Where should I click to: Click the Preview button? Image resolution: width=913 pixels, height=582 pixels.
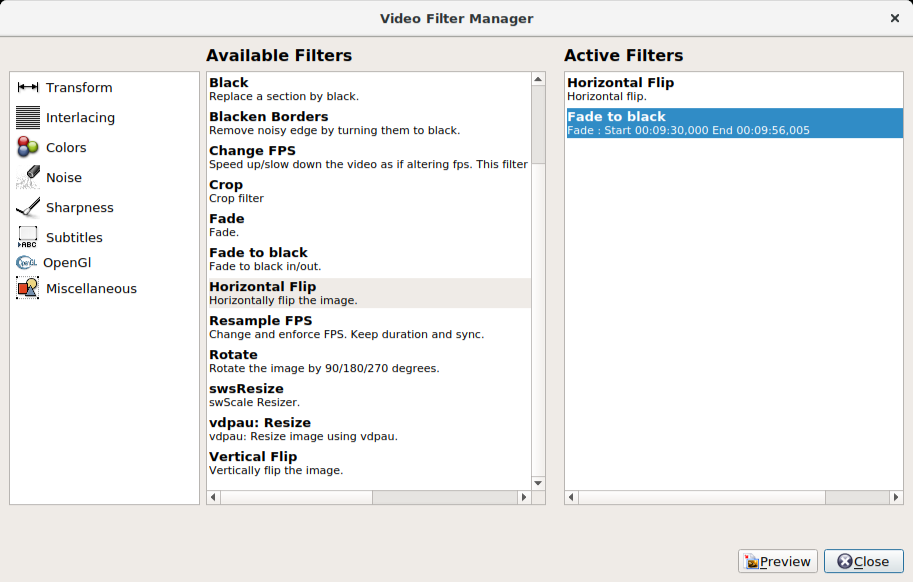click(777, 562)
